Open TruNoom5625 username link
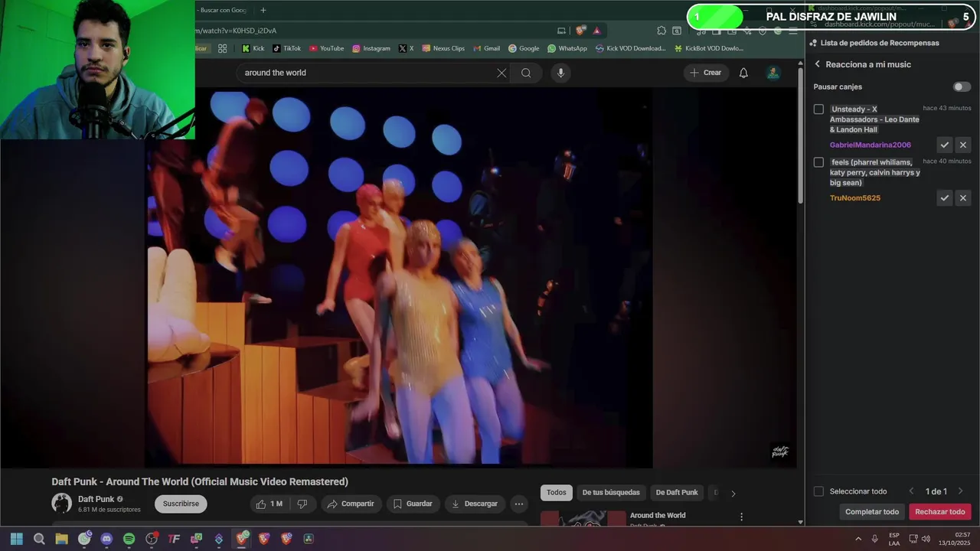Viewport: 980px width, 551px height. click(x=855, y=198)
